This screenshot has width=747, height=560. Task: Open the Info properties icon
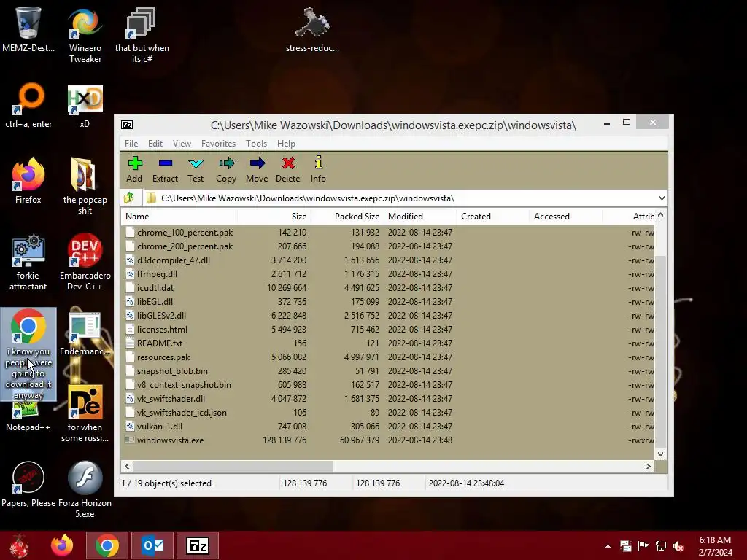318,169
